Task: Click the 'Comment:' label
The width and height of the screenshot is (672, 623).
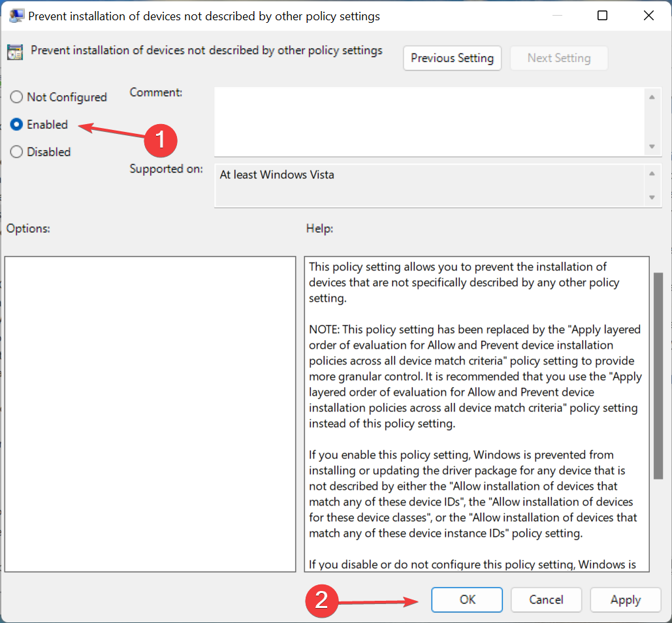Action: (x=156, y=93)
